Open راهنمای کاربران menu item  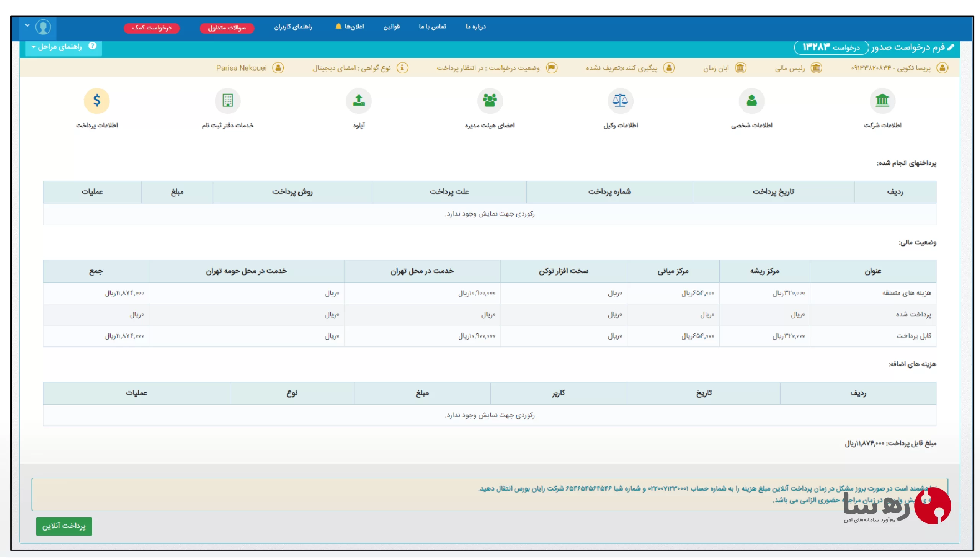tap(293, 26)
